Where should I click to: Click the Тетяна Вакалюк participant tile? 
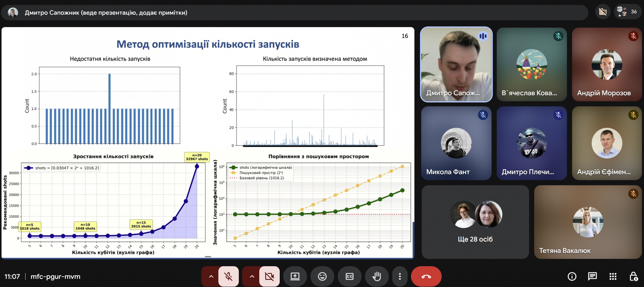point(588,222)
